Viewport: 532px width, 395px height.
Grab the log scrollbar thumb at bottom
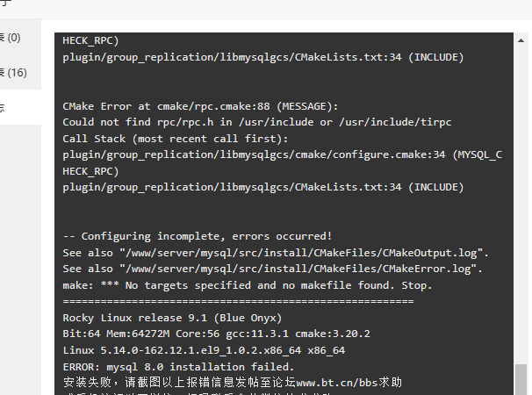click(521, 379)
